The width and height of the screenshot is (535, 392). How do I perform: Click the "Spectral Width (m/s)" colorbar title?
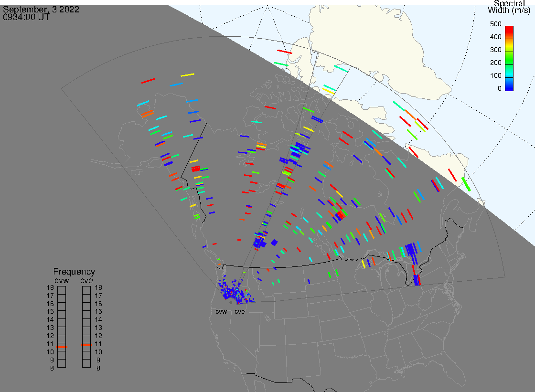point(509,7)
